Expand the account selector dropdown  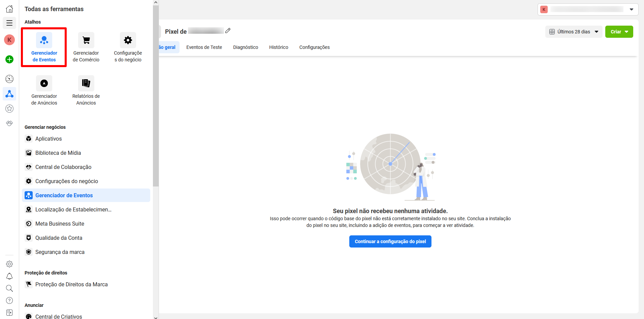[x=588, y=9]
